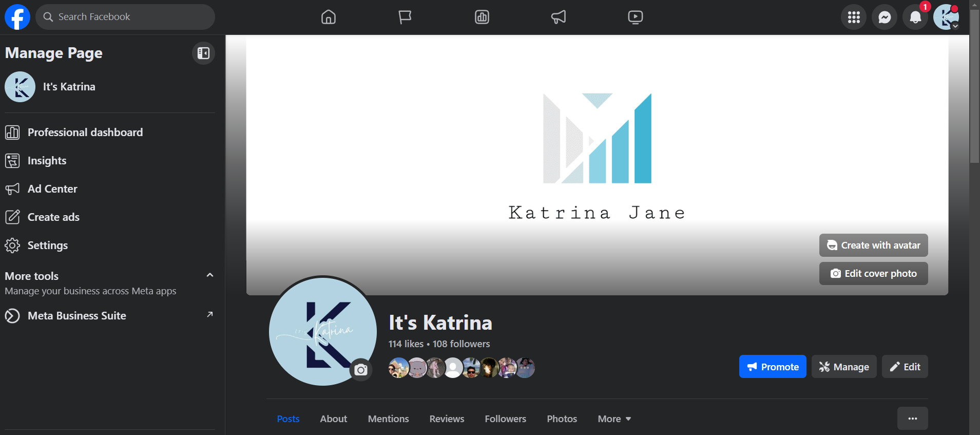Open the Pages flag icon in top navigation

click(x=405, y=17)
